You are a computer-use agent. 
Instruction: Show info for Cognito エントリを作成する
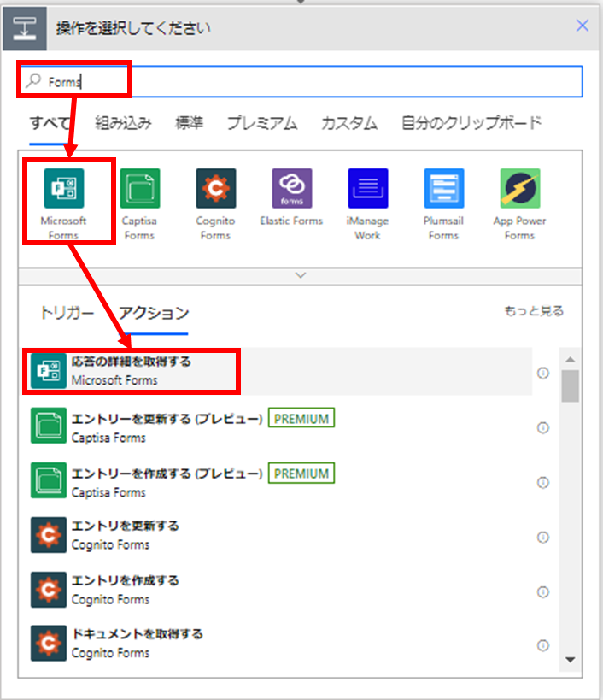pyautogui.click(x=543, y=592)
